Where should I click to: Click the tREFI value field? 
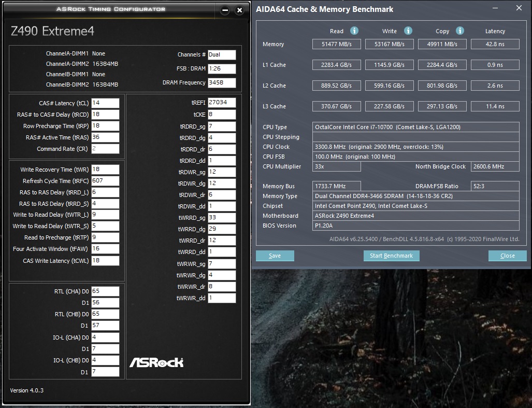pos(222,103)
